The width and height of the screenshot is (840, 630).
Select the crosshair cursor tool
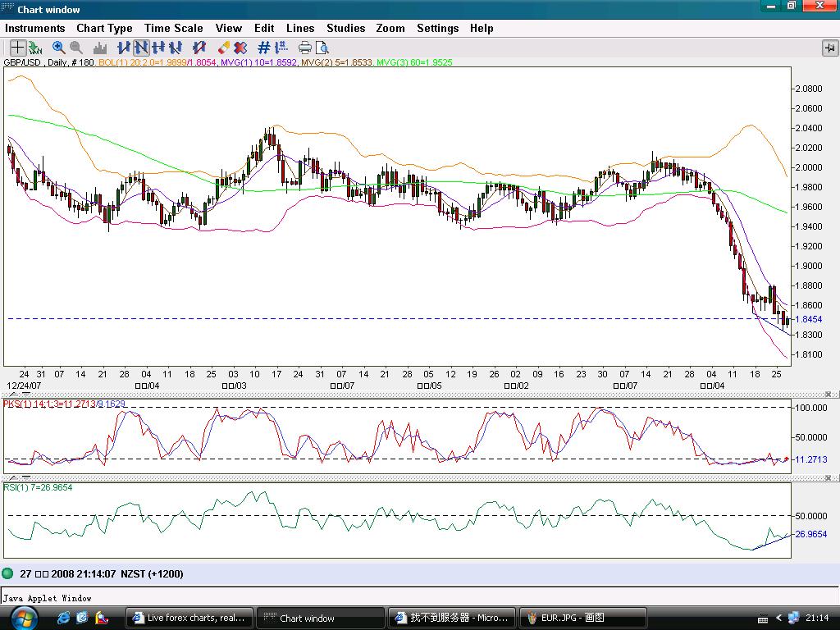[x=18, y=48]
